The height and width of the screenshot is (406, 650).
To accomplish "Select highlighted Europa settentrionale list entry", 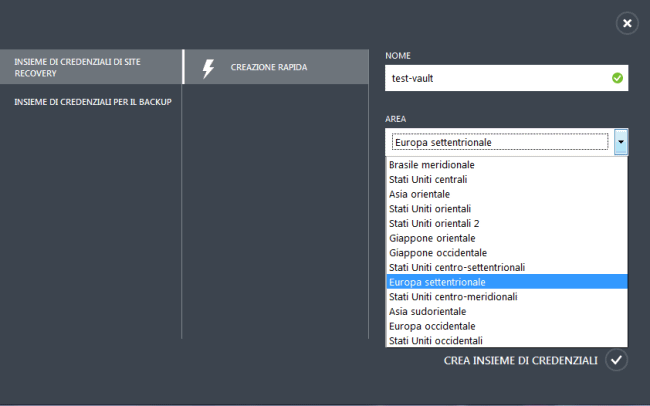I will [x=436, y=282].
